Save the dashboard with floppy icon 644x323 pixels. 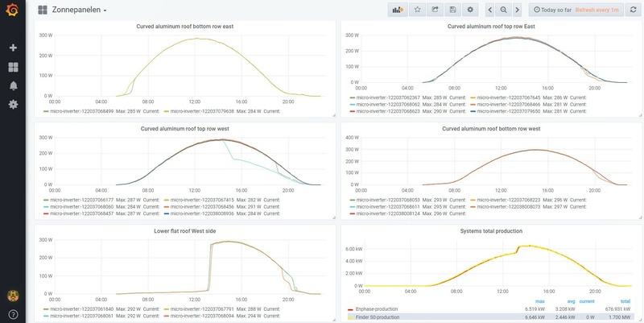pyautogui.click(x=452, y=10)
